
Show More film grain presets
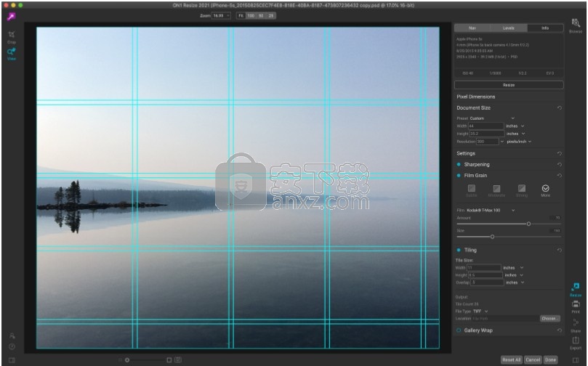(x=546, y=190)
